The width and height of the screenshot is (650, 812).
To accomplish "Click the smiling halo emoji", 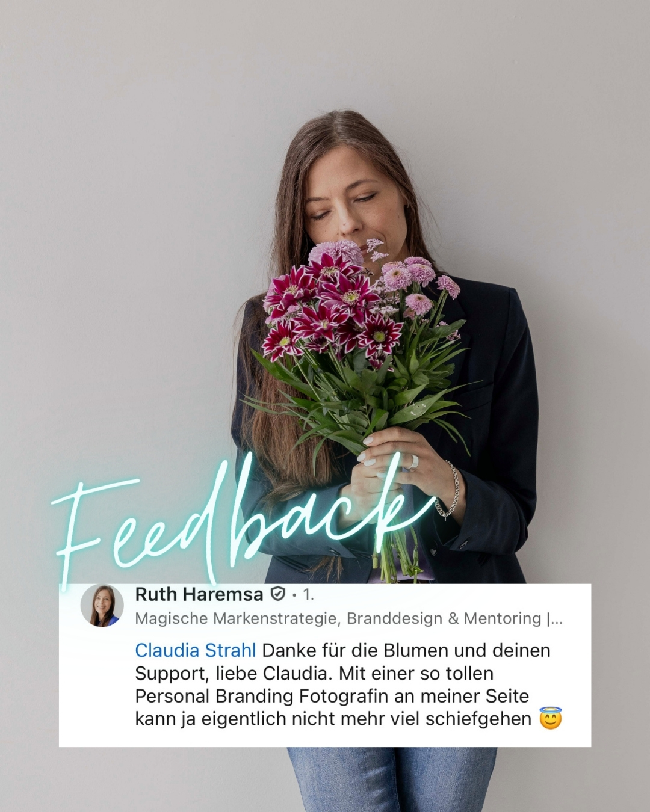I will (550, 718).
